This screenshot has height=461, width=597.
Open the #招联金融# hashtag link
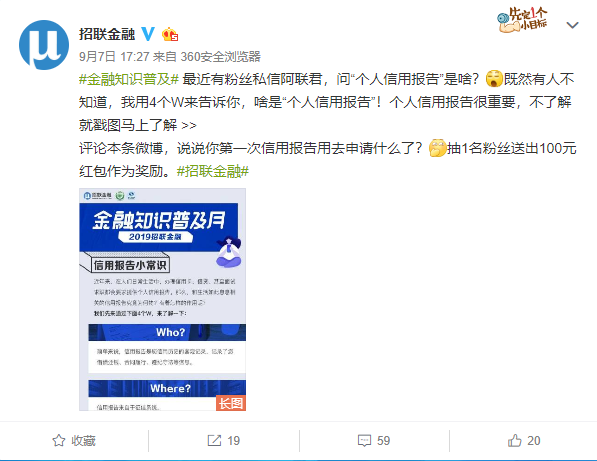click(x=213, y=171)
